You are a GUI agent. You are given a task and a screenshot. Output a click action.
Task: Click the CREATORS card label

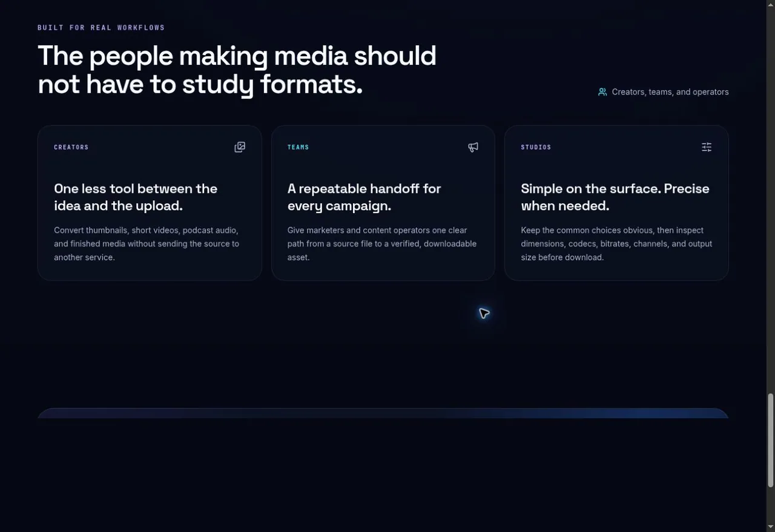click(x=71, y=147)
